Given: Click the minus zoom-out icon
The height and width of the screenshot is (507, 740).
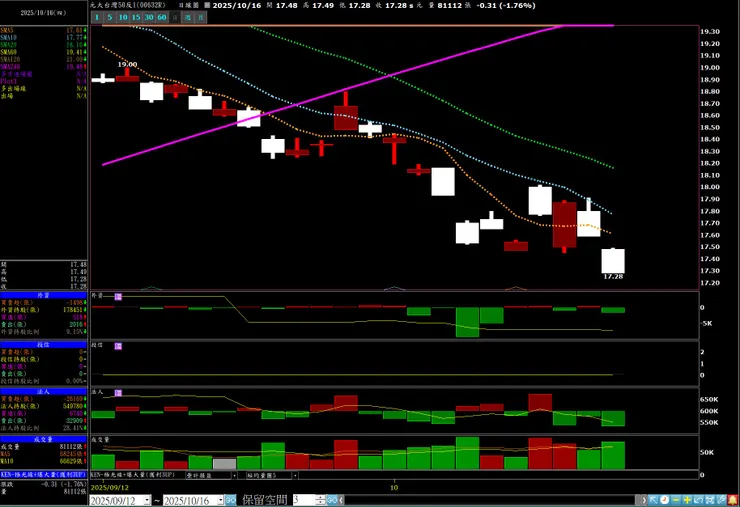Looking at the screenshot, I should [676, 499].
